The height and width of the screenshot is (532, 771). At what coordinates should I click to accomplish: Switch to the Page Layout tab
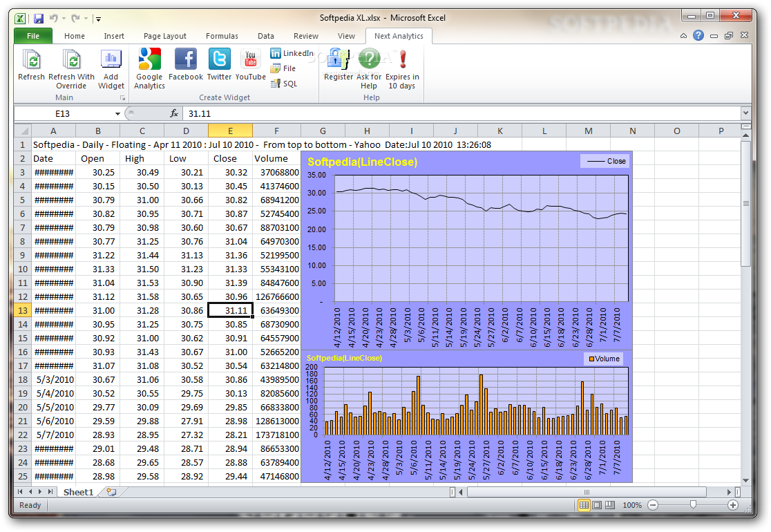coord(164,36)
